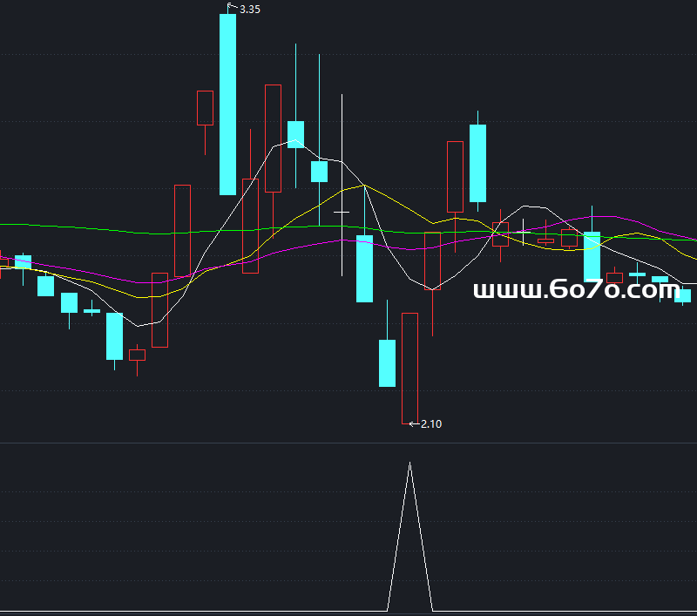Click the green moving average line at left edge

point(17,225)
